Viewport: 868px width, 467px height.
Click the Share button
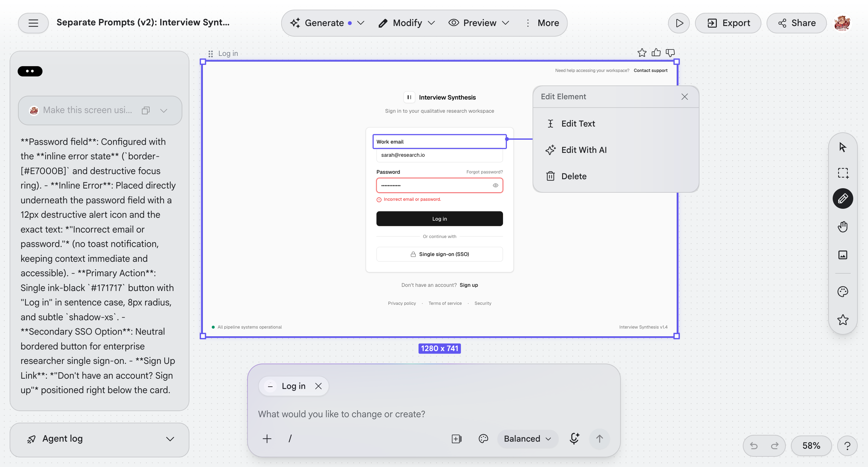(796, 23)
